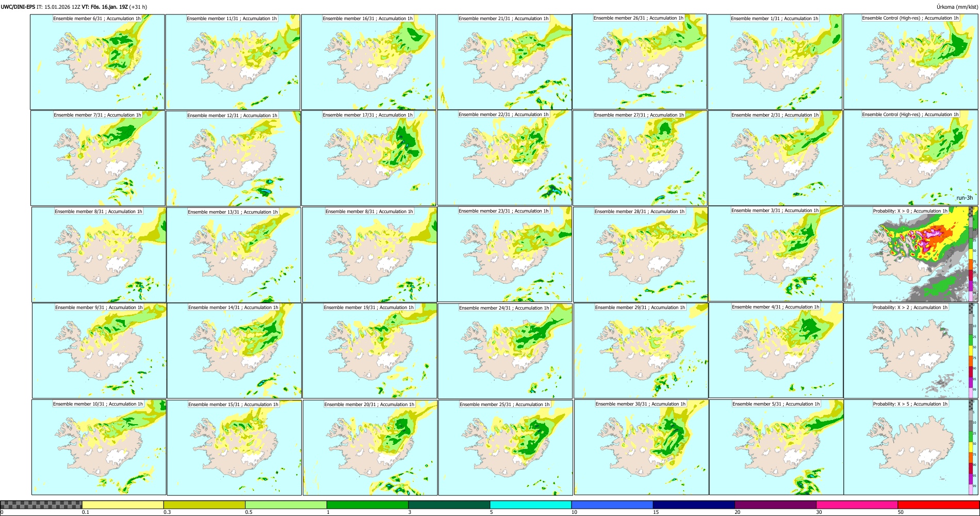Click the Ensemble member 12/31 map panel
The width and height of the screenshot is (980, 516).
coord(233,158)
